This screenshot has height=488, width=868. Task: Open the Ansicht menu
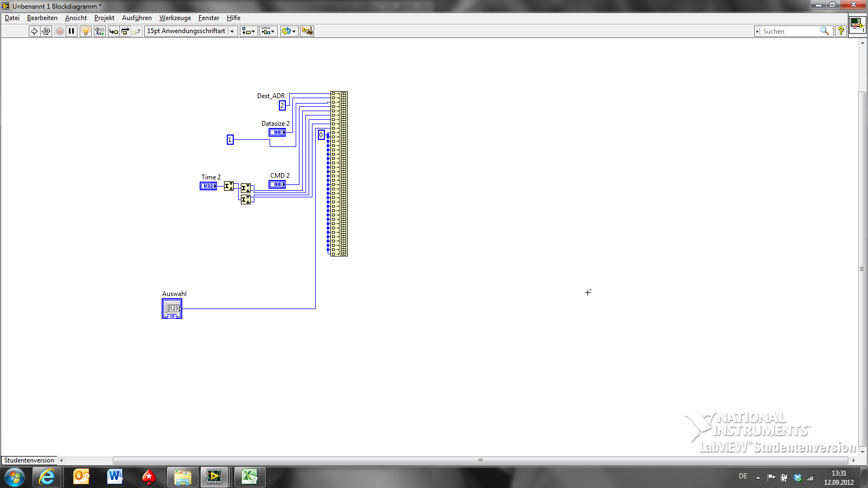click(x=76, y=18)
